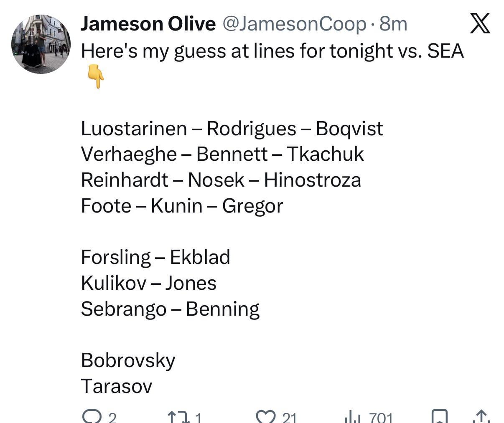Open Jameson Olive's profile picture

coord(41,44)
